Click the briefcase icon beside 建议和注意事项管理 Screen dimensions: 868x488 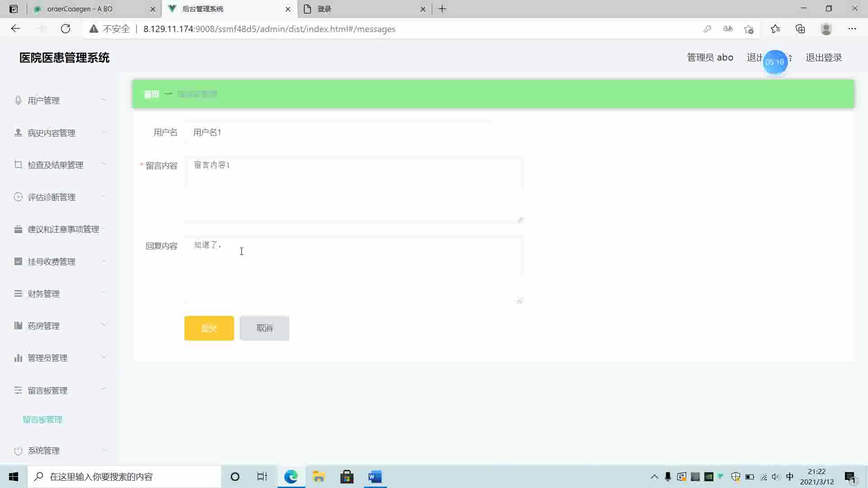click(x=18, y=229)
